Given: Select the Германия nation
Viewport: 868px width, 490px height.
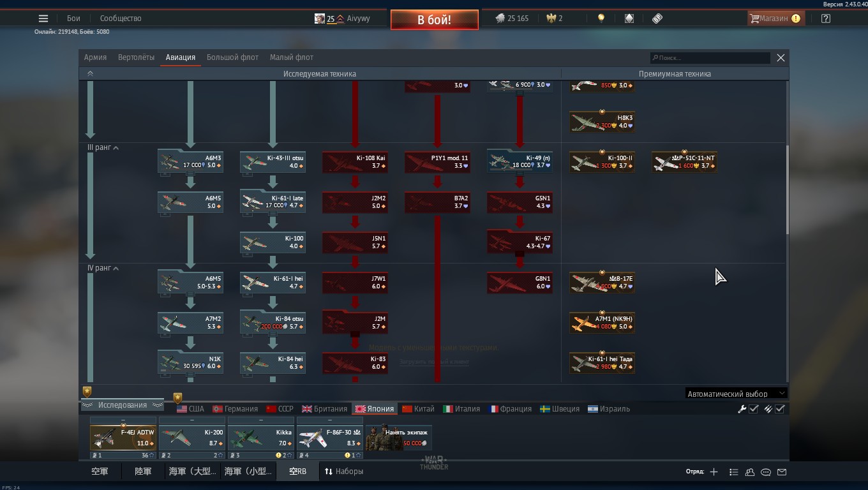Looking at the screenshot, I should [x=236, y=409].
